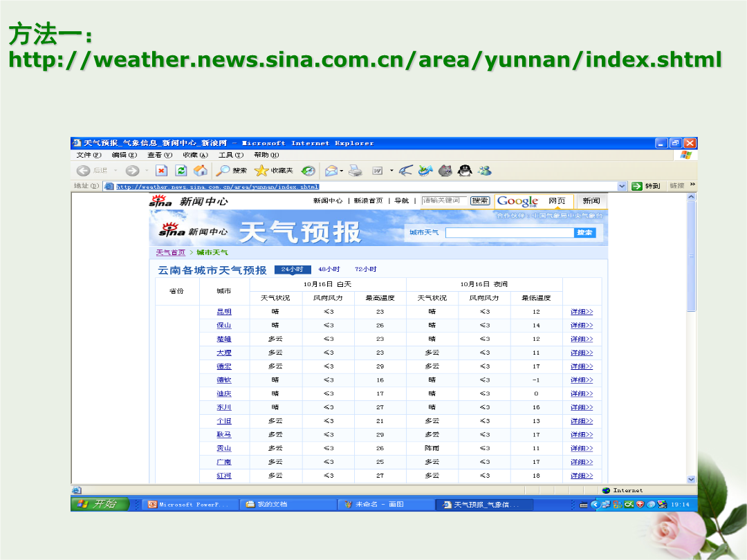
Task: Print the page with printer icon
Action: tap(356, 171)
